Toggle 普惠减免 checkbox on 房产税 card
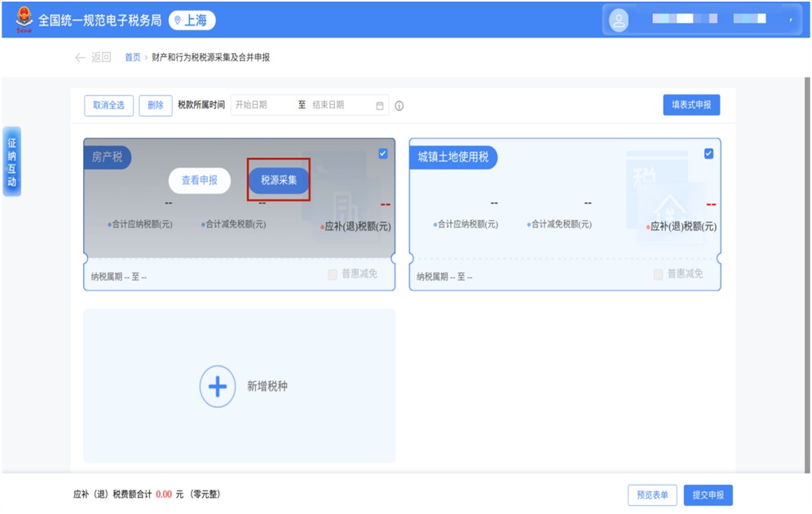The height and width of the screenshot is (514, 812). pyautogui.click(x=333, y=275)
